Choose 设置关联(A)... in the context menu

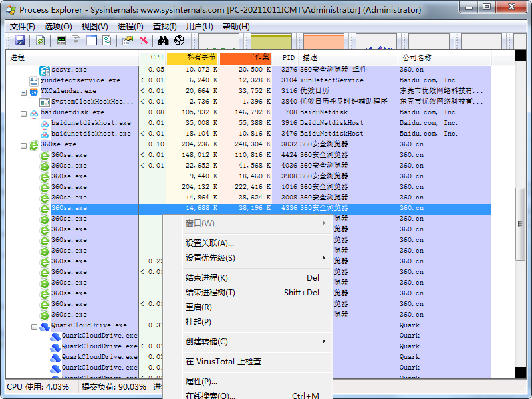pos(257,243)
